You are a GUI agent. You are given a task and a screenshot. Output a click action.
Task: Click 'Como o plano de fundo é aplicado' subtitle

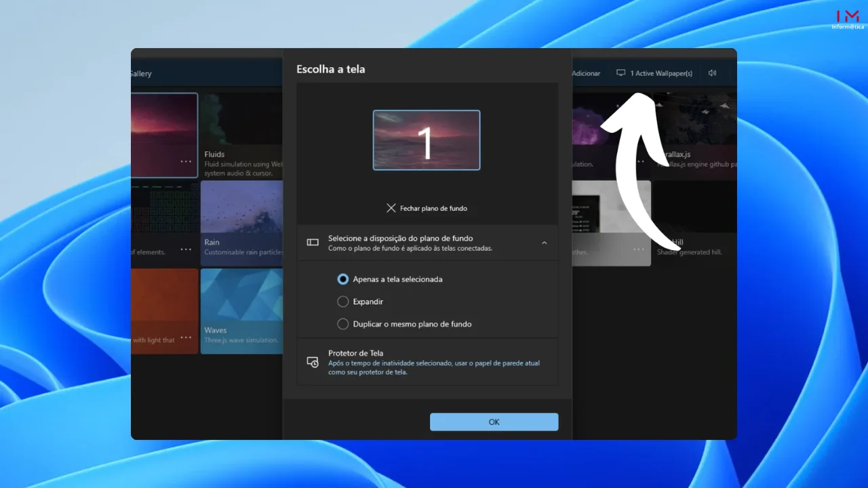click(410, 248)
